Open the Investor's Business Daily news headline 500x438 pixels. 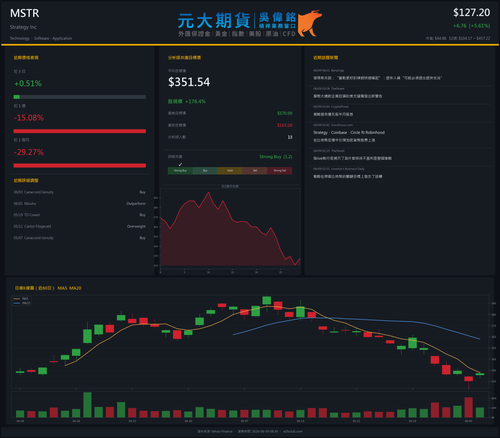(348, 176)
